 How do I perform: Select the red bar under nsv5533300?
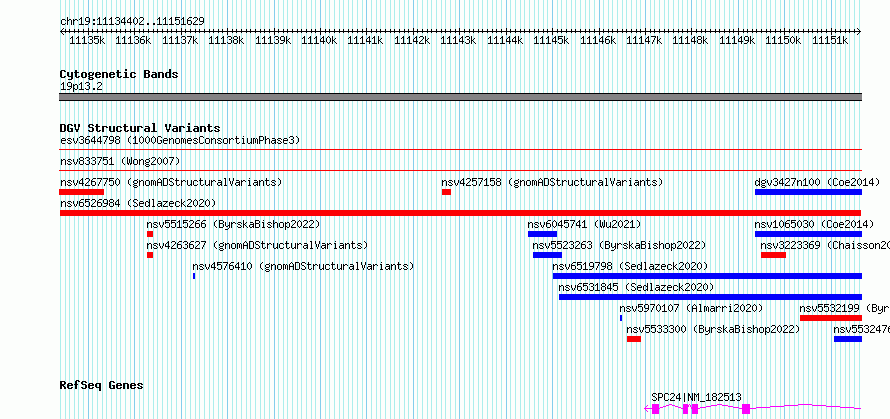634,339
